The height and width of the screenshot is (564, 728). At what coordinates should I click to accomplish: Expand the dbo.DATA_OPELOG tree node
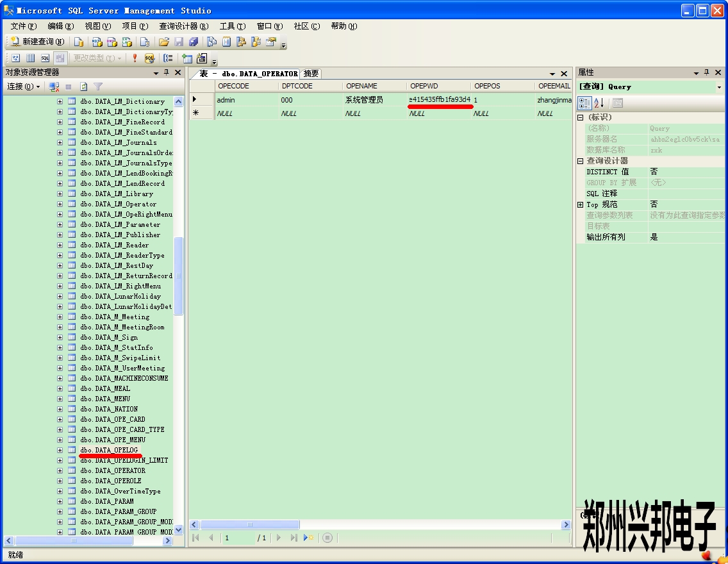60,451
